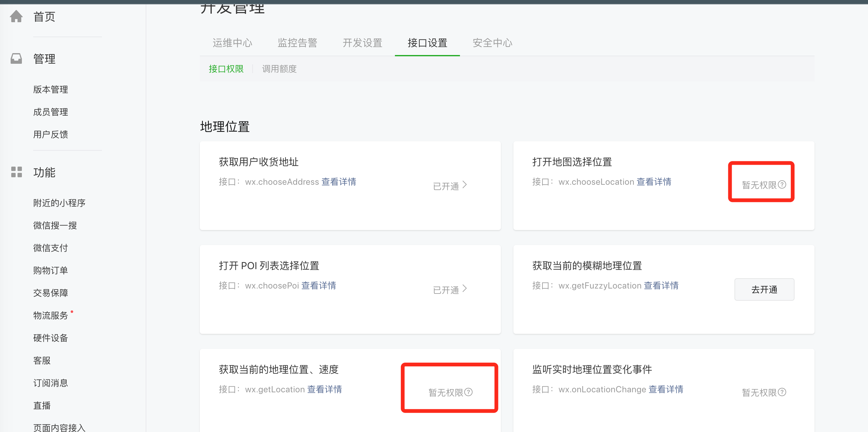Expand 已开通 arrow for wx.chooseAddress
The height and width of the screenshot is (432, 868).
[465, 185]
